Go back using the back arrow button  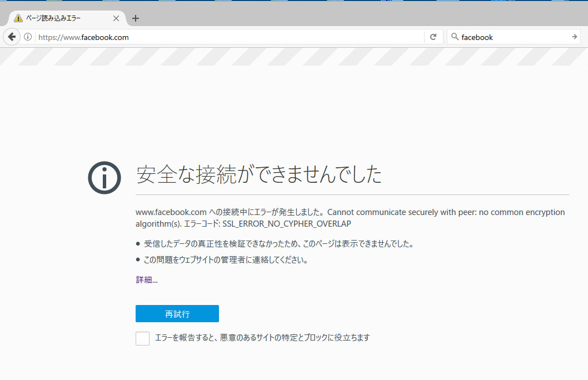(x=12, y=37)
